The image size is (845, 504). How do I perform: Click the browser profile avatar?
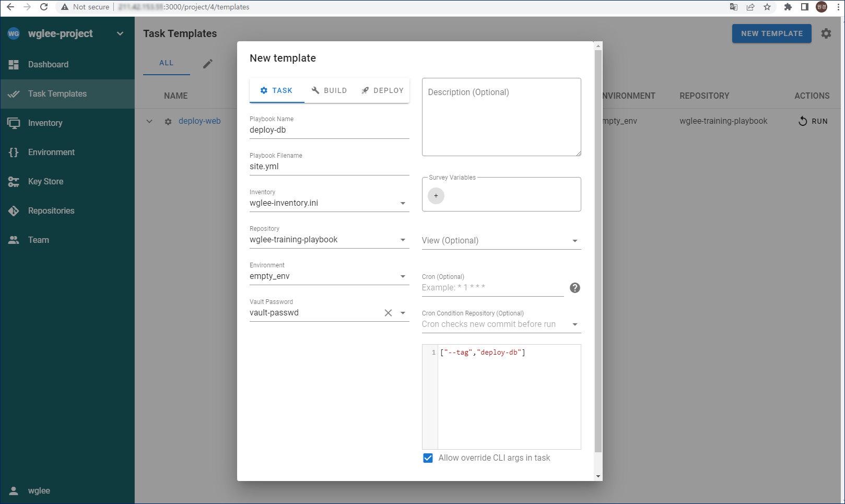821,7
